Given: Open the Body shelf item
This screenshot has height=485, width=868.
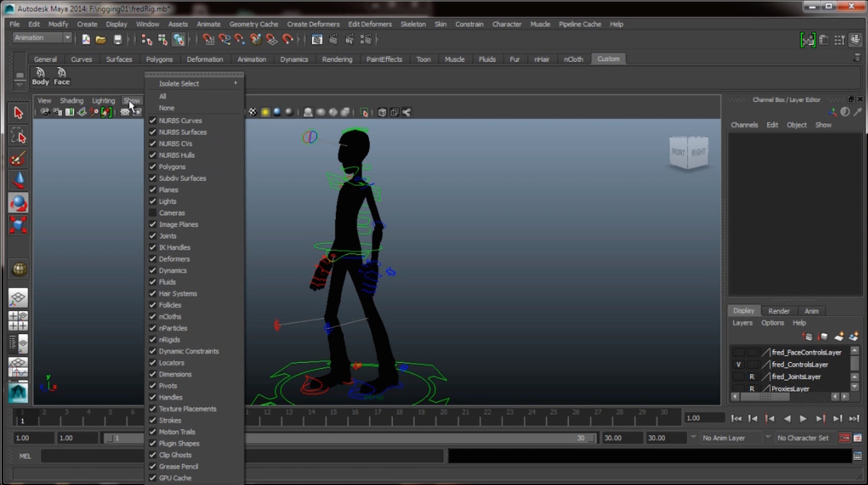Looking at the screenshot, I should tap(40, 76).
